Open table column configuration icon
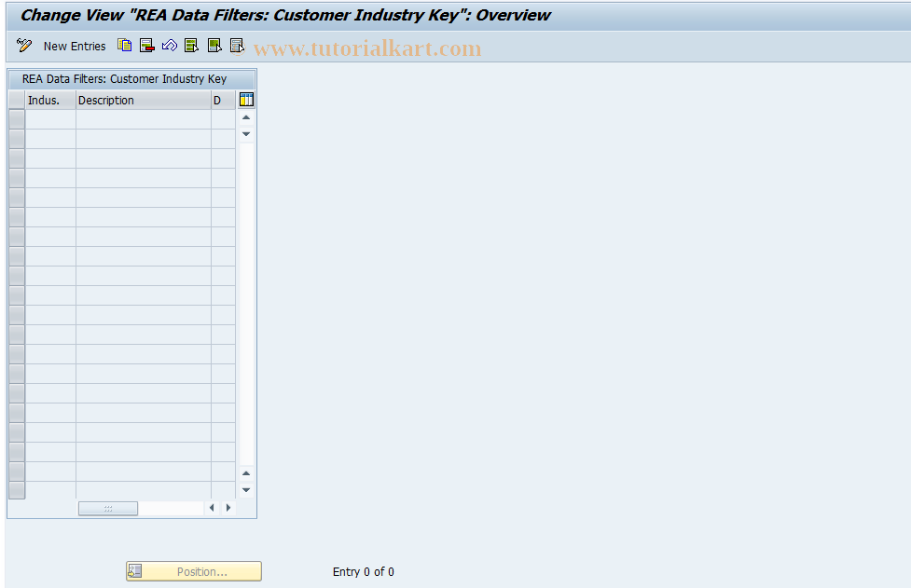This screenshot has height=588, width=911. click(x=246, y=100)
